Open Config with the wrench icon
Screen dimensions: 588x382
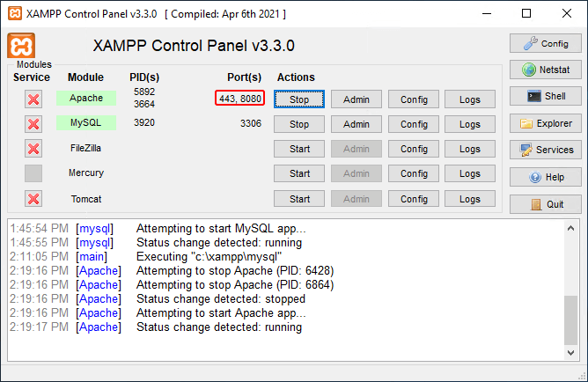point(545,43)
